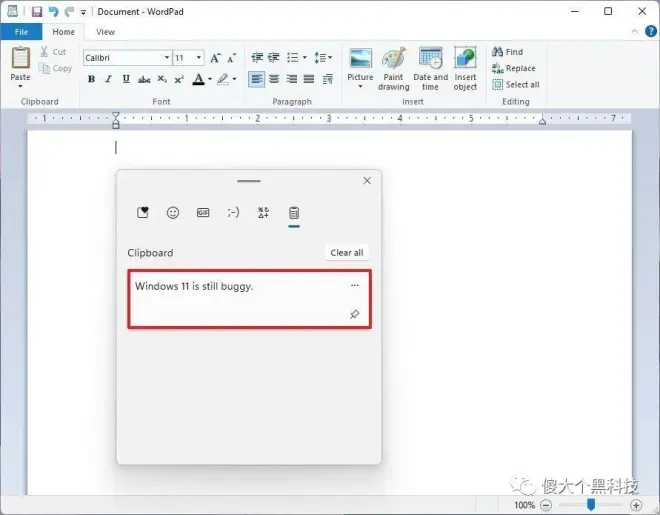
Task: Open the list style dropdown arrow
Action: [305, 57]
